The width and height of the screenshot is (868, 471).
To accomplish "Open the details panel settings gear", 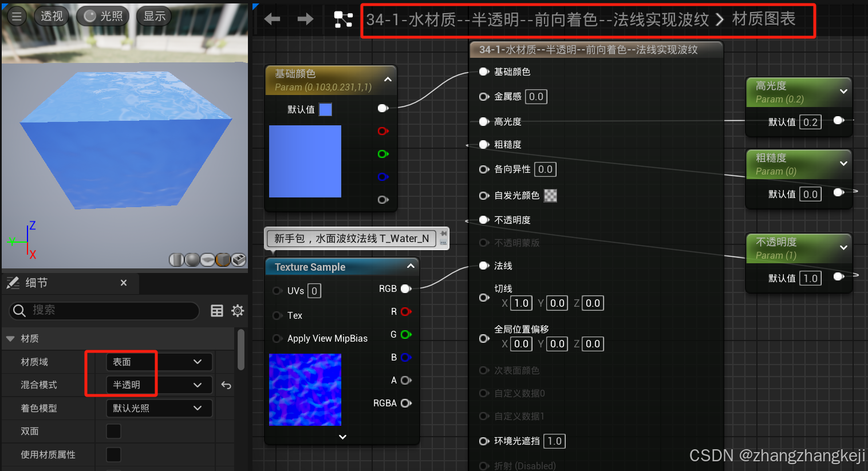I will click(238, 310).
